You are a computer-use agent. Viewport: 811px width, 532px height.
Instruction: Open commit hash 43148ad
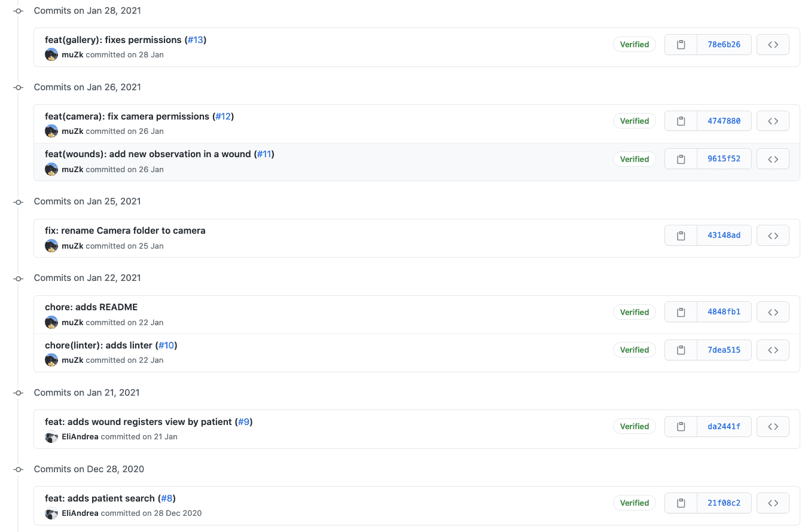pos(724,236)
